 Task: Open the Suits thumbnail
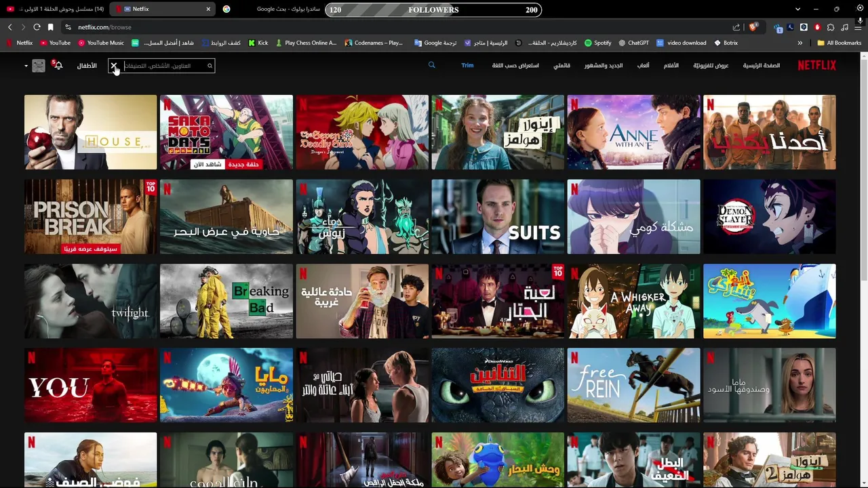498,217
